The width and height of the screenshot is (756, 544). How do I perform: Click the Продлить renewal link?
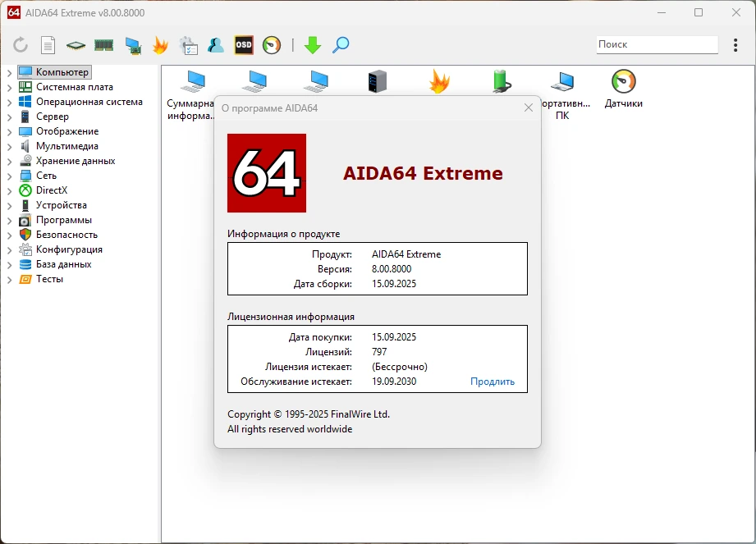[493, 382]
